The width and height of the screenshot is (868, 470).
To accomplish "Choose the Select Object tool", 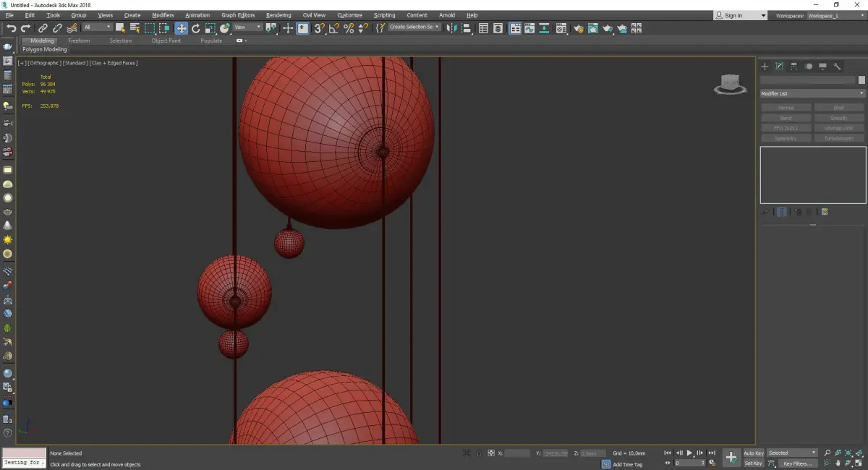I will click(x=120, y=28).
